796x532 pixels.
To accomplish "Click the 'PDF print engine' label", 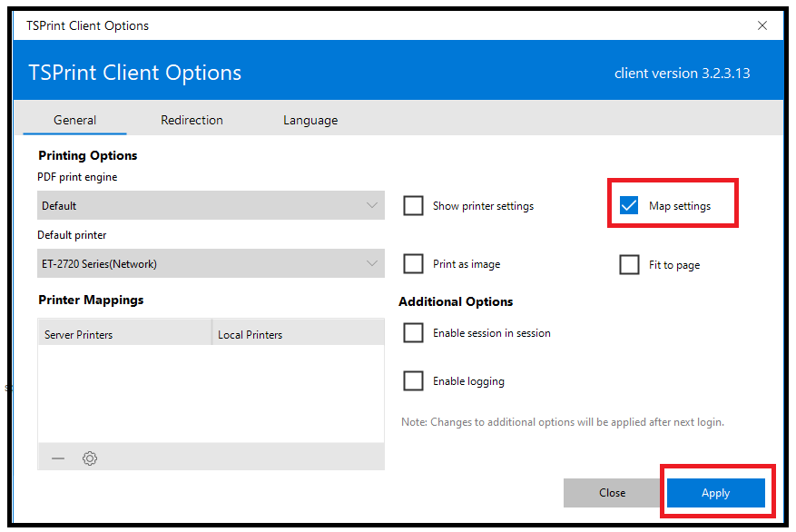I will point(77,177).
